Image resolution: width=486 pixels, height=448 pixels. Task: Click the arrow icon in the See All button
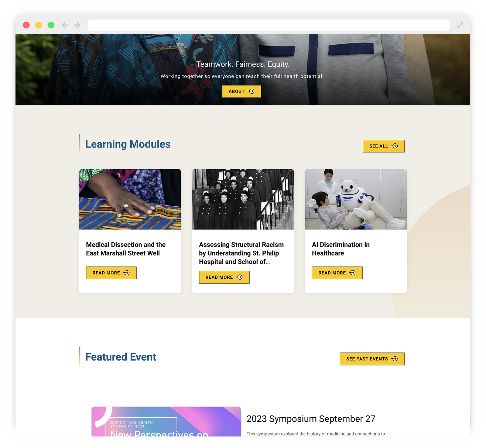(x=395, y=146)
